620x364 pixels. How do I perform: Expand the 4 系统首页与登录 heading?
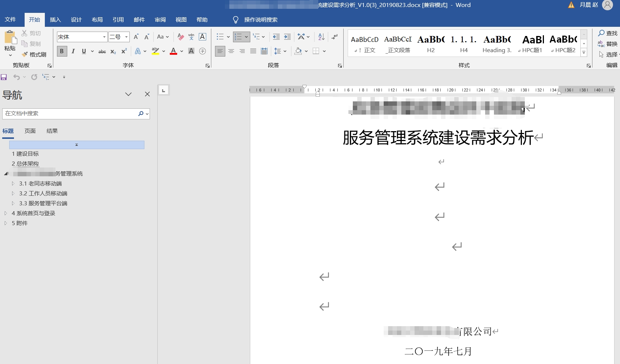[x=6, y=213]
